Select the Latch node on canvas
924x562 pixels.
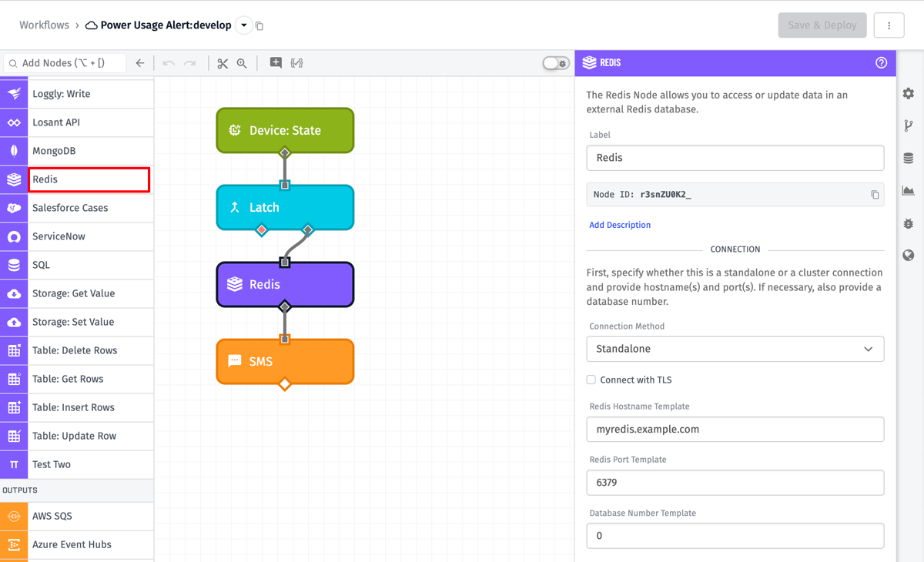pos(285,207)
